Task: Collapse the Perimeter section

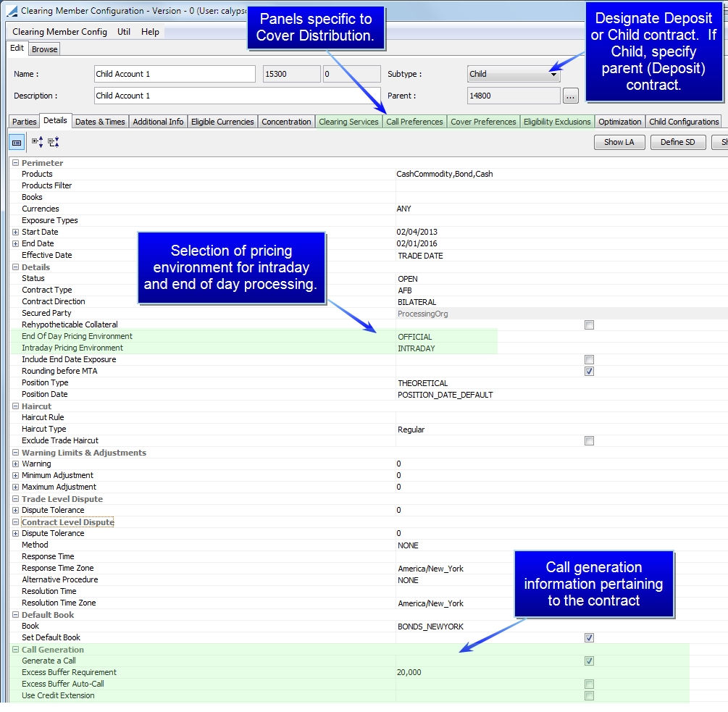Action: click(x=15, y=163)
